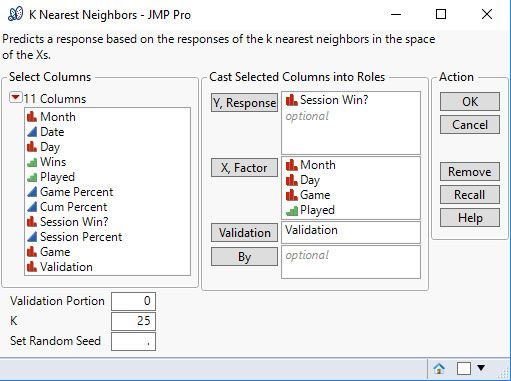Click the continuous icon beside Session Percent
This screenshot has height=381, width=511.
pos(32,237)
